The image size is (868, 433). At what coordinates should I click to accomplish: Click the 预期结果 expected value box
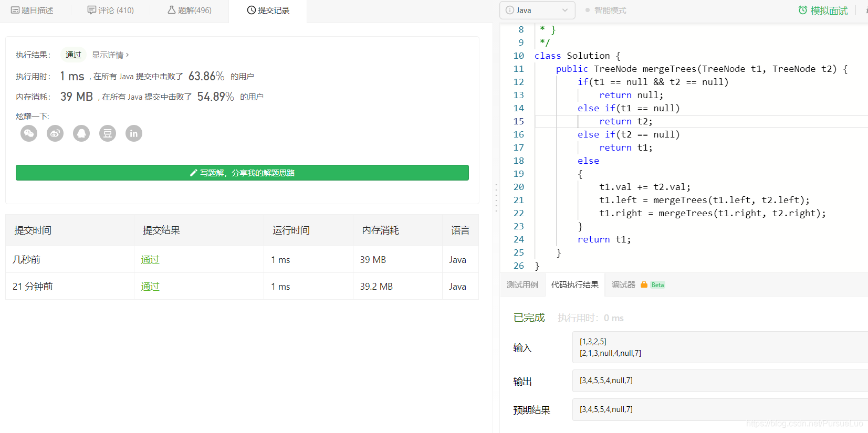[x=720, y=409]
